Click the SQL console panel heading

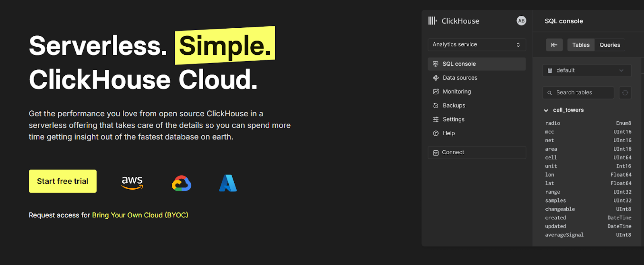coord(564,21)
